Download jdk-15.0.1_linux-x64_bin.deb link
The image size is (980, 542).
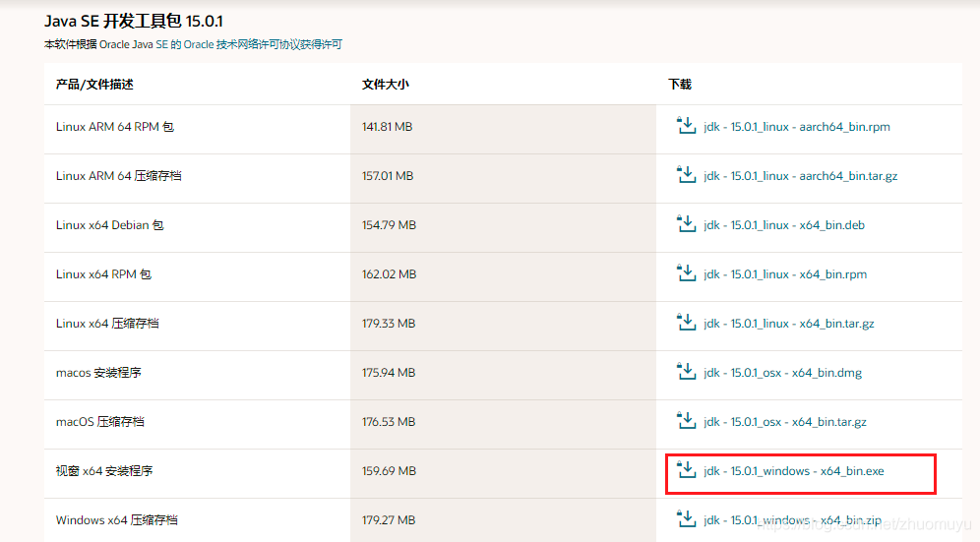(x=784, y=225)
